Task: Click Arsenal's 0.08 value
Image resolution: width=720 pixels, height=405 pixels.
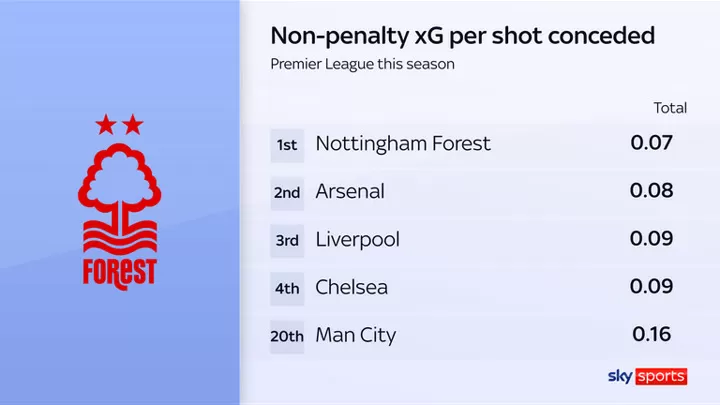Action: pyautogui.click(x=652, y=191)
